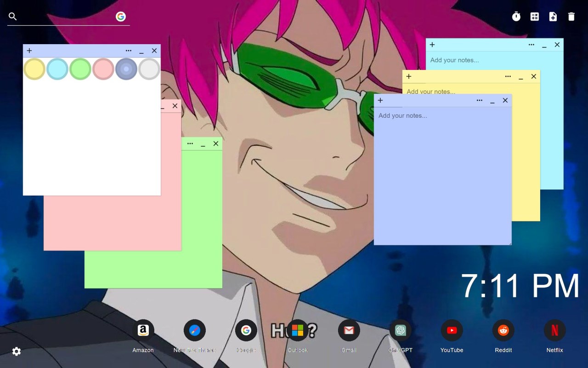Click the Google logo in the search bar
The width and height of the screenshot is (588, 368).
tap(121, 17)
